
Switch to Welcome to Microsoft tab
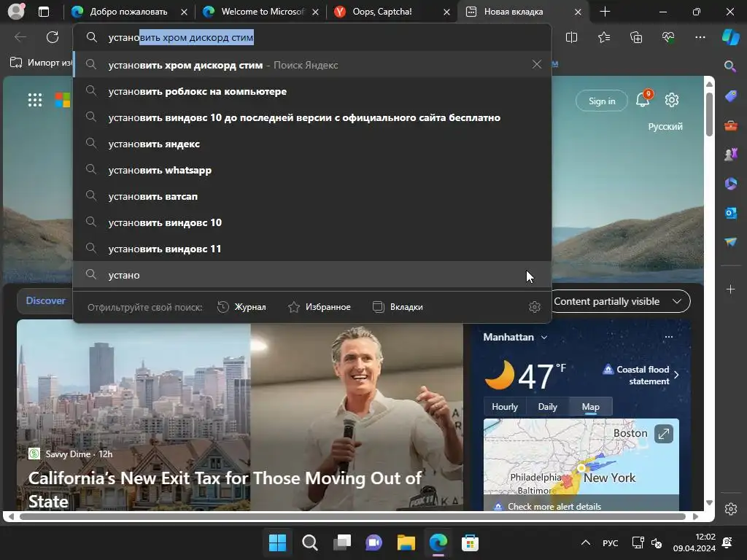pyautogui.click(x=260, y=12)
